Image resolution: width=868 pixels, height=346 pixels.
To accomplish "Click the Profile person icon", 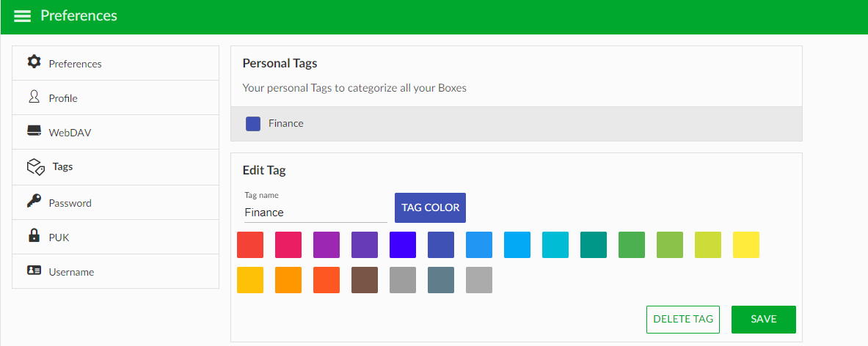I will click(x=34, y=97).
